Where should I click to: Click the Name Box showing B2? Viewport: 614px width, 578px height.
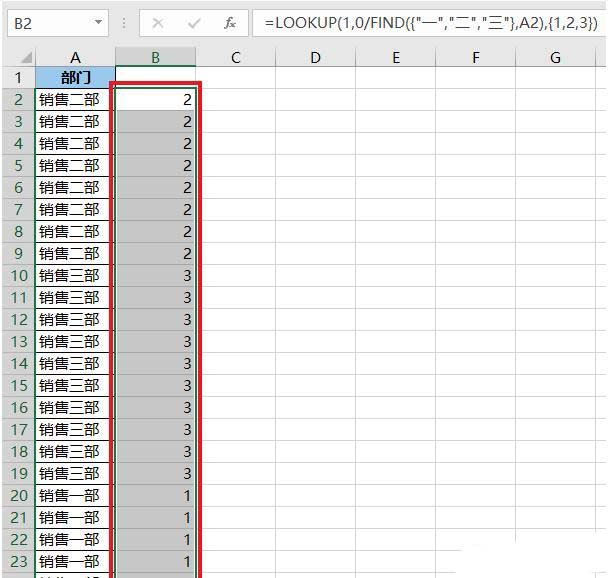(x=58, y=23)
